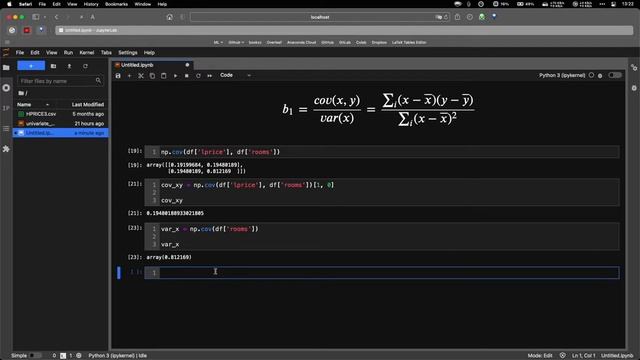Close Untitled.ipynb tab via unsaved dot
Viewport: 640px width, 360px height.
[187, 65]
